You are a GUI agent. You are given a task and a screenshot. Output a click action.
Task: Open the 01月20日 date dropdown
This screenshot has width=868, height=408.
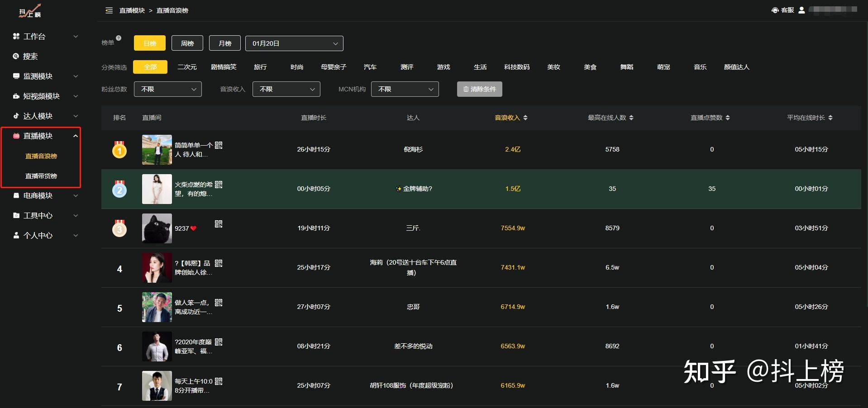294,43
